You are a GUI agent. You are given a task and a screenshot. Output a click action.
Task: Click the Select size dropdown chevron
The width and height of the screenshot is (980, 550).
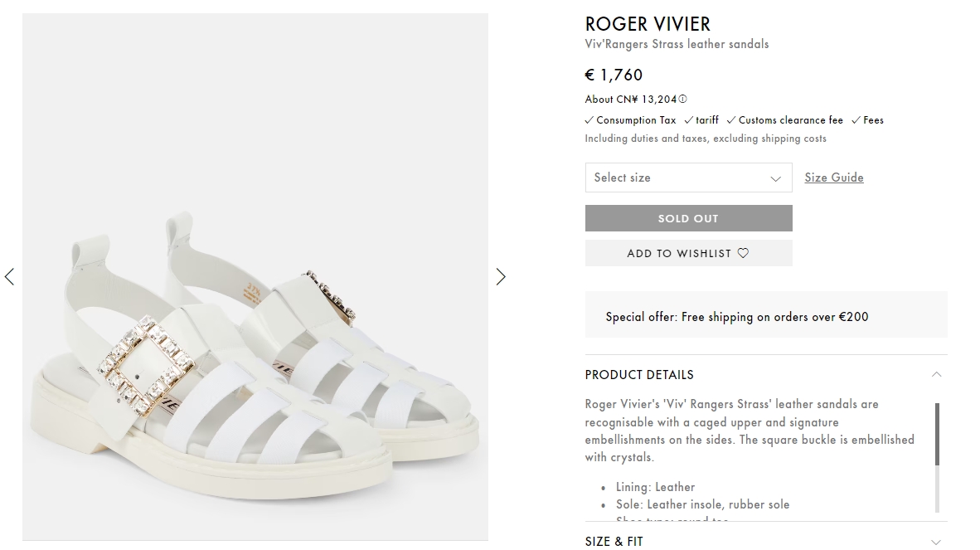775,178
